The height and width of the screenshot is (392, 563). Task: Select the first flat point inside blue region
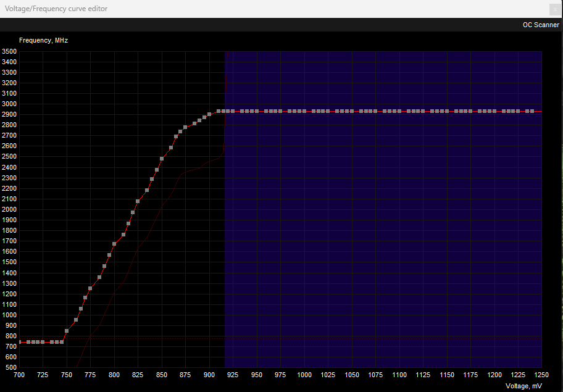tap(227, 111)
